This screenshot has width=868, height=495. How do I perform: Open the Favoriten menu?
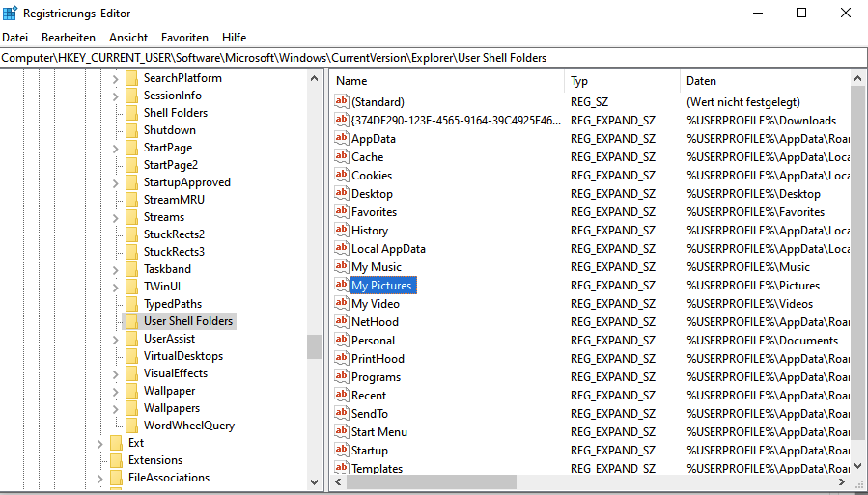tap(184, 38)
